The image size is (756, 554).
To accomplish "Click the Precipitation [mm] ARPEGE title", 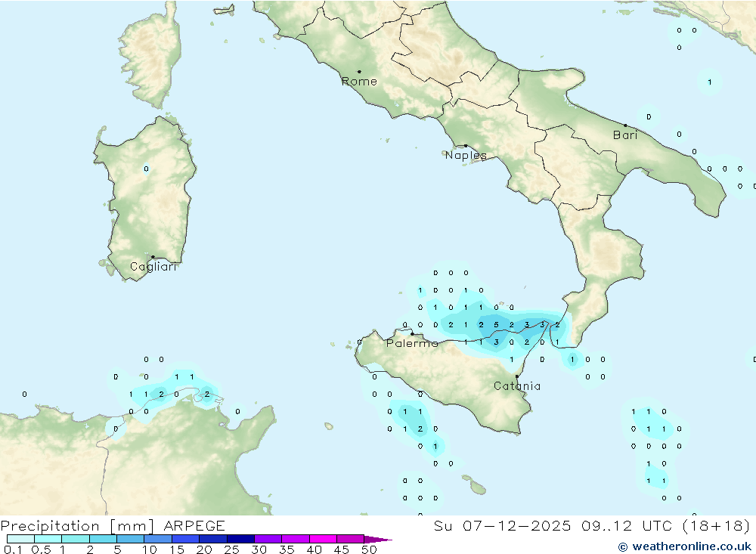I will click(113, 526).
